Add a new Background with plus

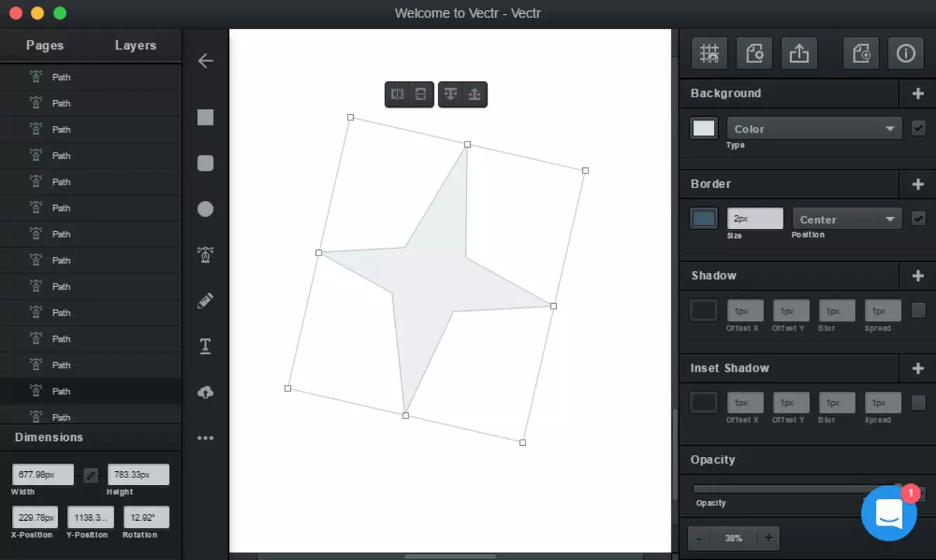click(x=918, y=93)
